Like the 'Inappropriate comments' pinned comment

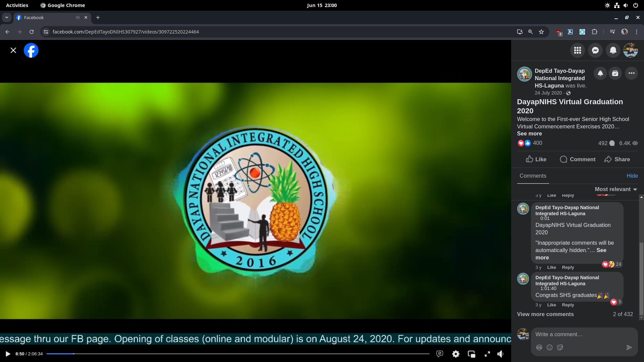[x=551, y=267]
